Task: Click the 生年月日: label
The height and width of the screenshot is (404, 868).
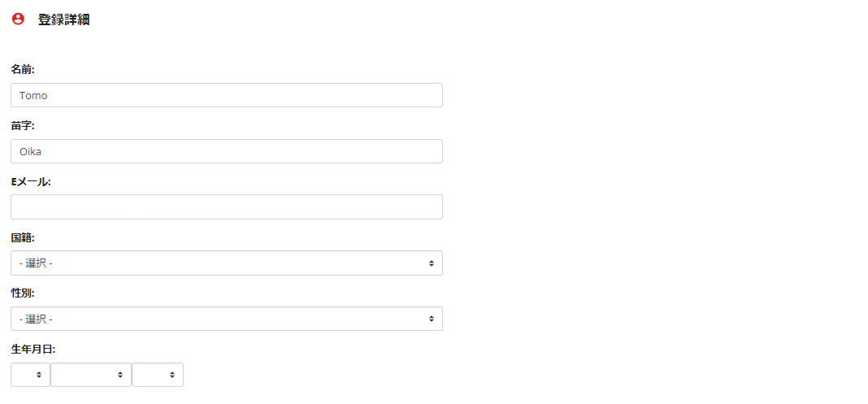Action: pyautogui.click(x=33, y=350)
